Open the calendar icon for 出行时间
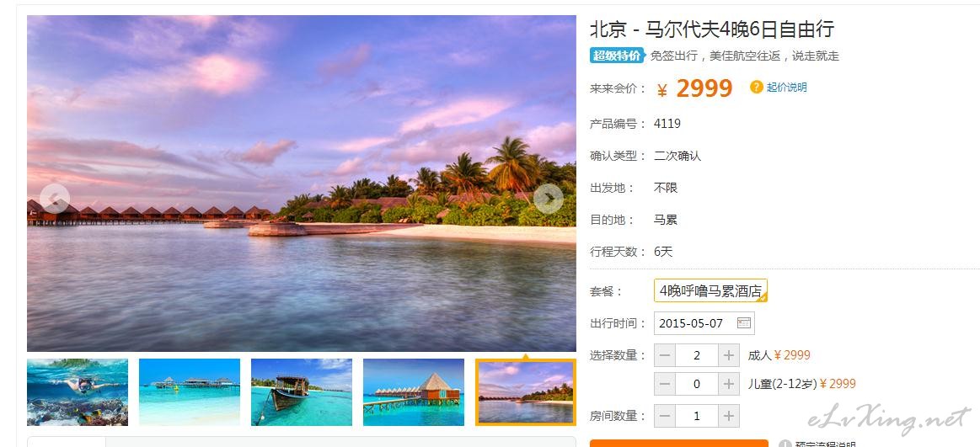Image resolution: width=980 pixels, height=447 pixels. click(743, 322)
